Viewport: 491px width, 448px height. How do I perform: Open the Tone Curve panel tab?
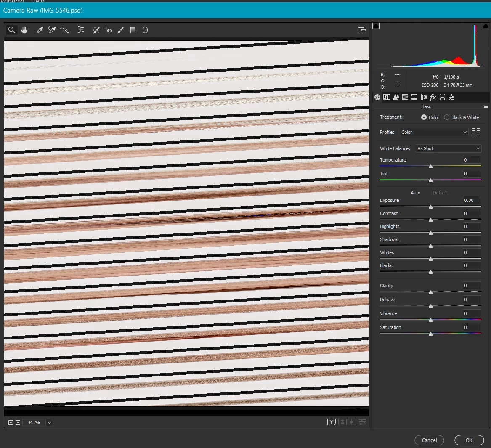(387, 97)
